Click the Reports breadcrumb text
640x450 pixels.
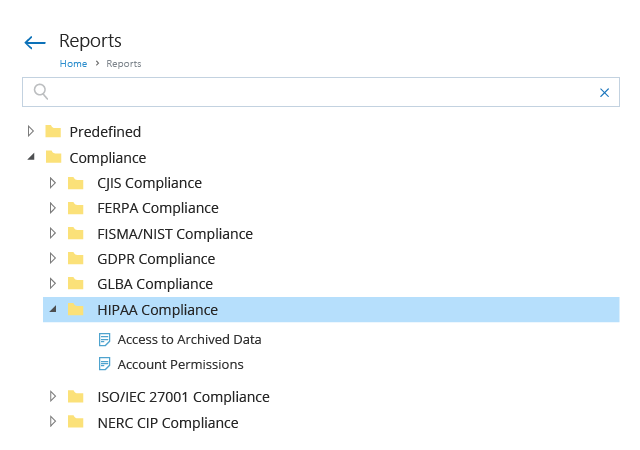pyautogui.click(x=124, y=64)
